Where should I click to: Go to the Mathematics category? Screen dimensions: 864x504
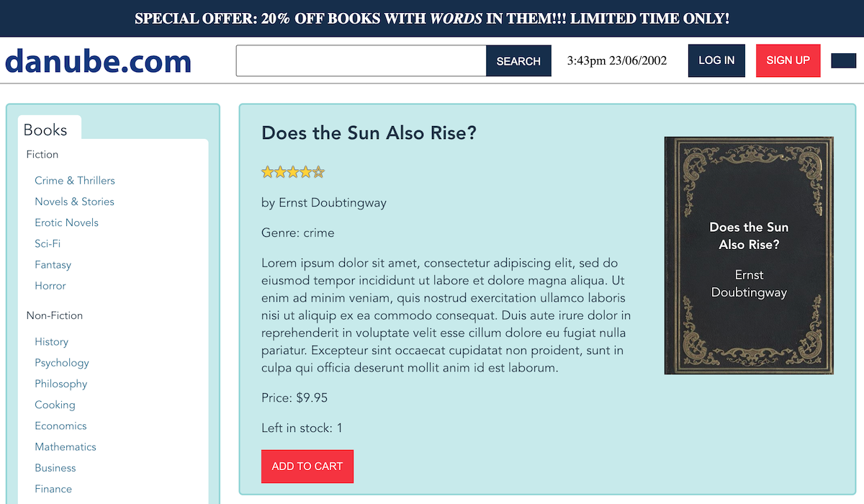tap(66, 447)
